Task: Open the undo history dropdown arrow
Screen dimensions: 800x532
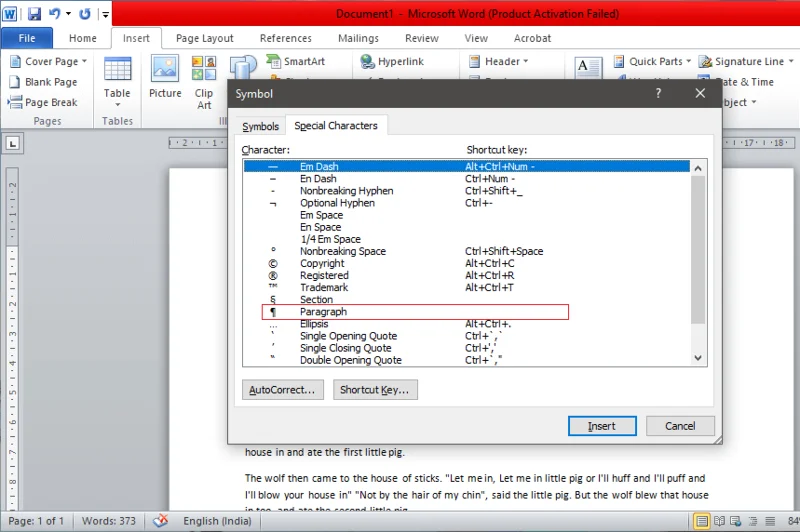Action: [x=68, y=13]
